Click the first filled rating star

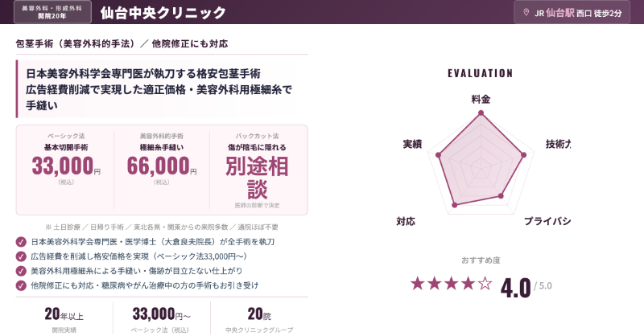[417, 283]
